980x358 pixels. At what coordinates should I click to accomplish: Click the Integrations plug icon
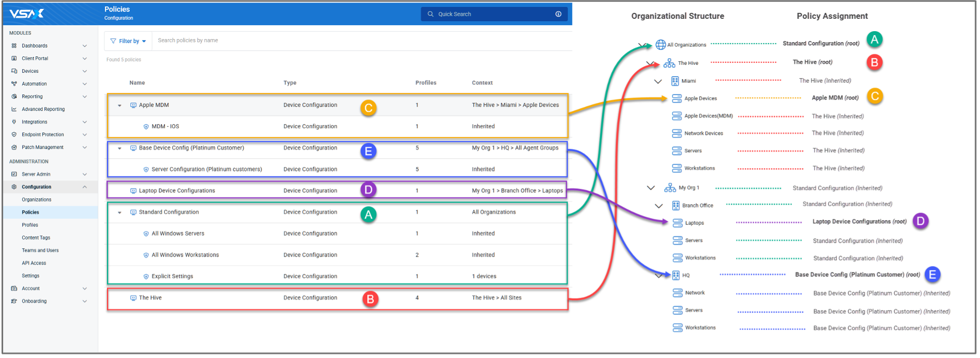(x=14, y=122)
